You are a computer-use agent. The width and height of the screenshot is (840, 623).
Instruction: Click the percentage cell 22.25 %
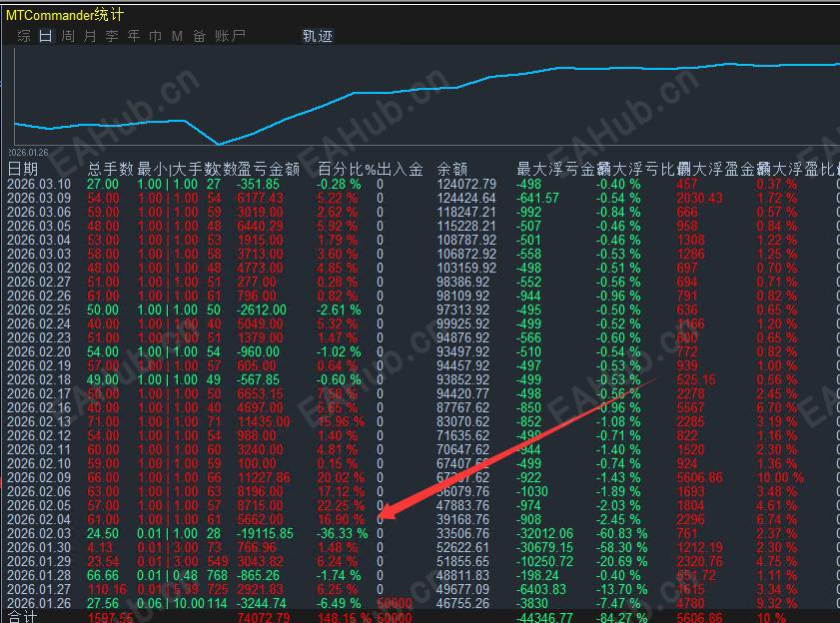coord(341,505)
